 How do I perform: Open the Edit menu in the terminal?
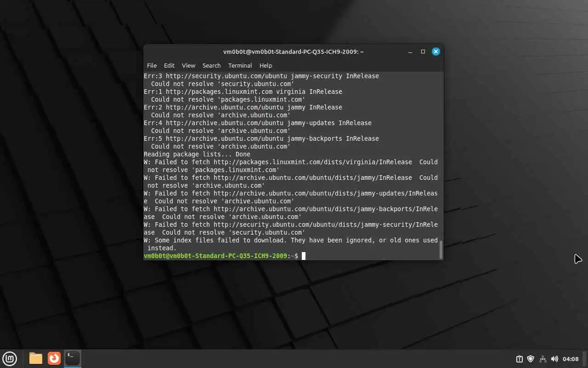[169, 65]
